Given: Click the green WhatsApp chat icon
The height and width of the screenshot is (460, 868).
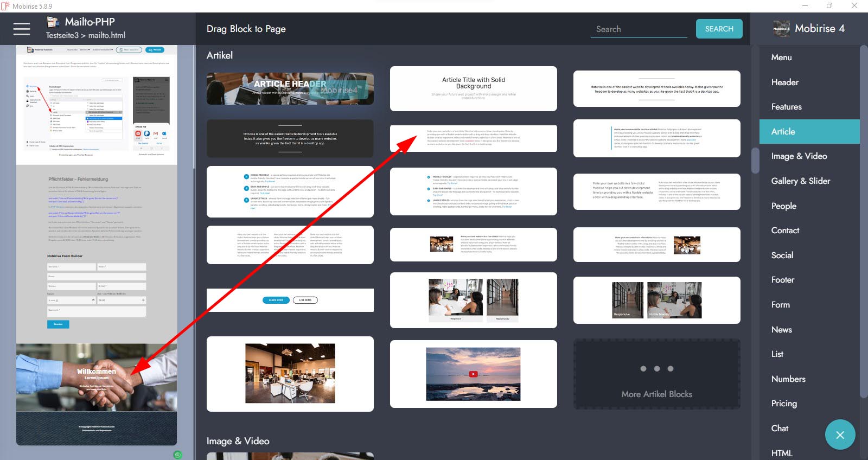Looking at the screenshot, I should [177, 455].
